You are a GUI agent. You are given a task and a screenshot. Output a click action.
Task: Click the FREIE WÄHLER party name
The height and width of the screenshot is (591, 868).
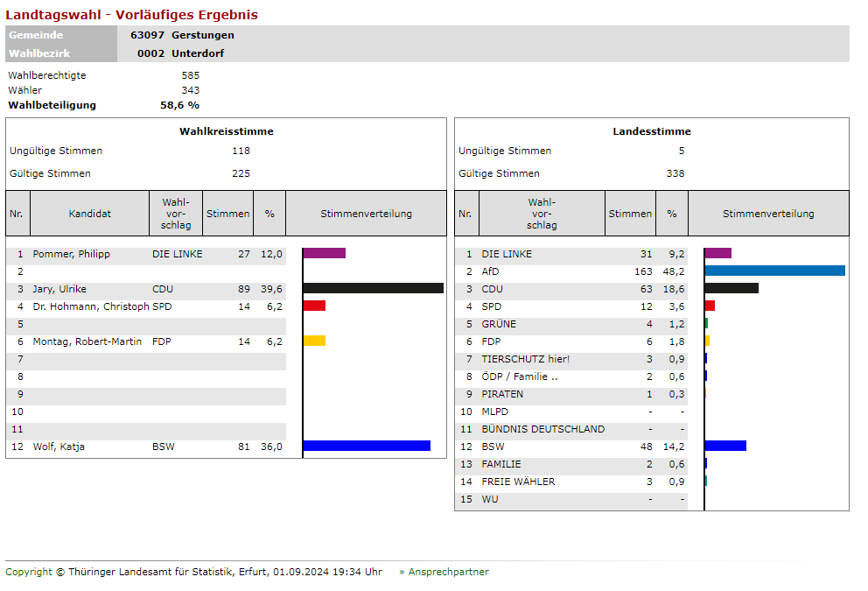[x=518, y=482]
